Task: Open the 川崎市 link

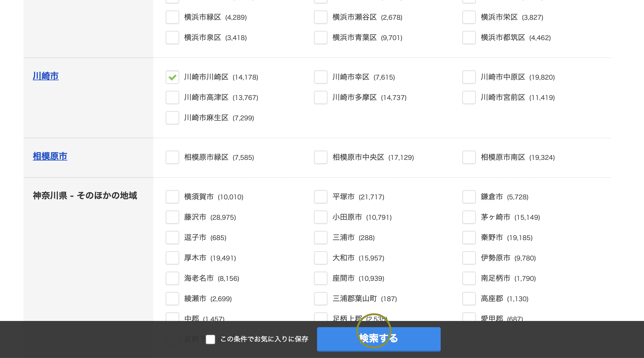Action: pos(46,76)
